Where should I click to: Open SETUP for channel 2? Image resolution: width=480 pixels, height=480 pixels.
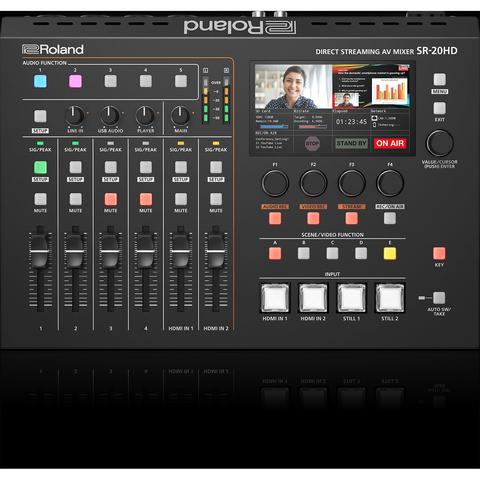75,167
